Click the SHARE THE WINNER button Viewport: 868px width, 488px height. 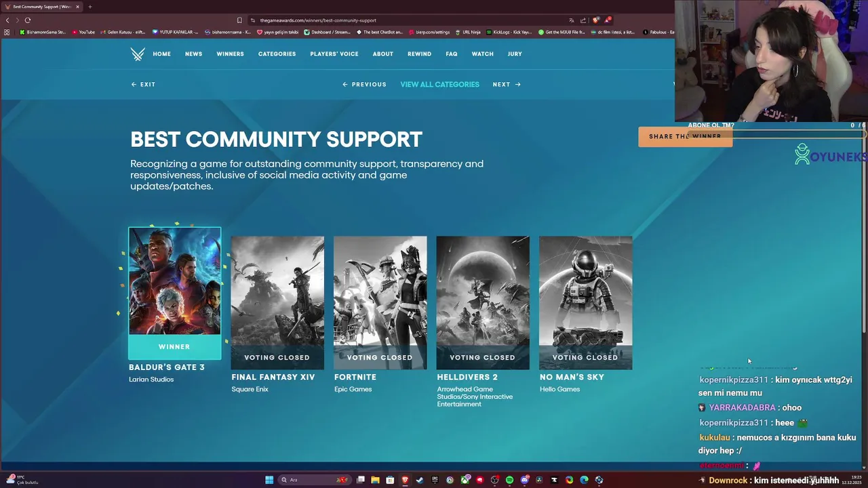(x=685, y=136)
